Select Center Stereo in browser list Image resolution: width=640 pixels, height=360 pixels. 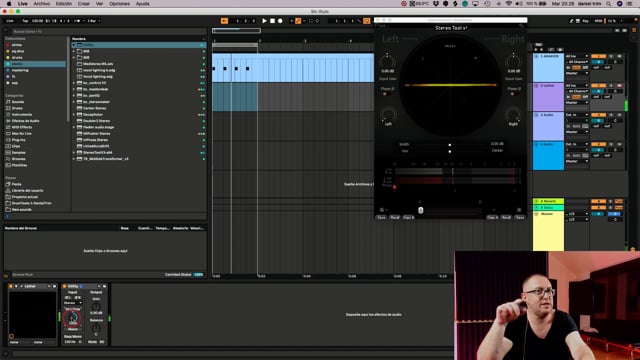pyautogui.click(x=95, y=108)
